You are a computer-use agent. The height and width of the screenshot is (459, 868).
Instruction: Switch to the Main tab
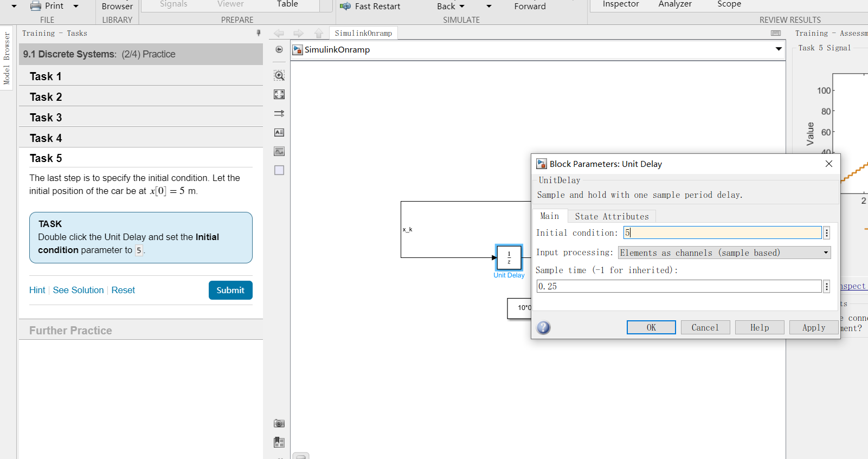(x=550, y=216)
